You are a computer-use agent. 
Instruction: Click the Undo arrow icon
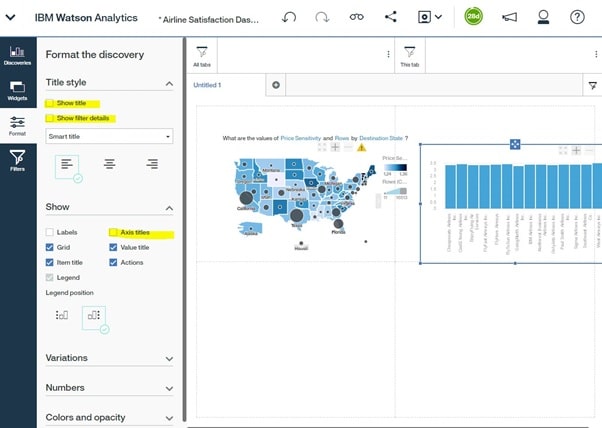(289, 17)
